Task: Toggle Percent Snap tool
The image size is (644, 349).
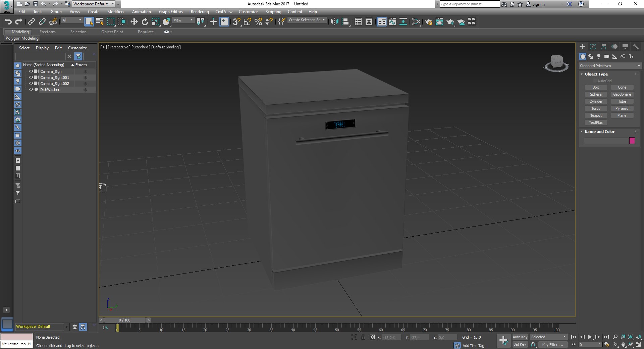Action: click(x=258, y=22)
